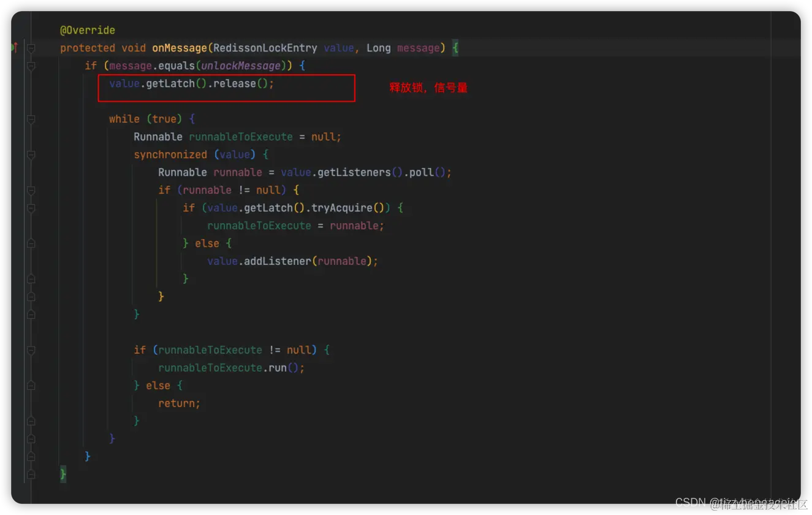Click the Long parameter type
The width and height of the screenshot is (812, 515).
[x=379, y=48]
